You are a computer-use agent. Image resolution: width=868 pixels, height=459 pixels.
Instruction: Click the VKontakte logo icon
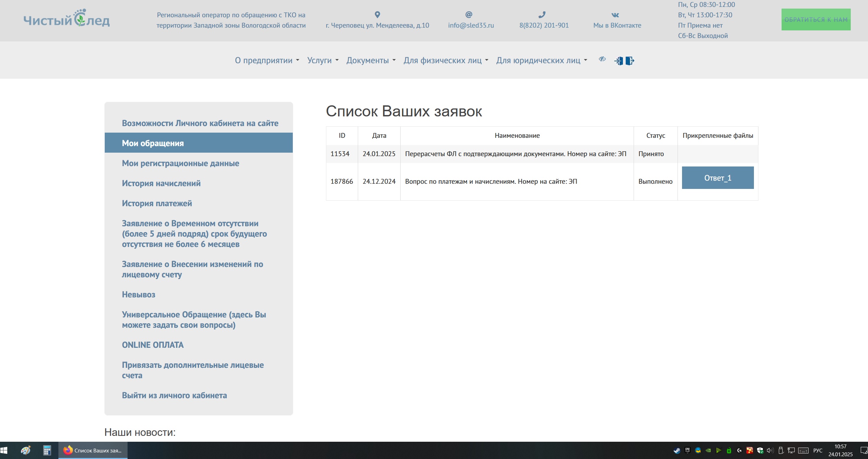(x=615, y=15)
